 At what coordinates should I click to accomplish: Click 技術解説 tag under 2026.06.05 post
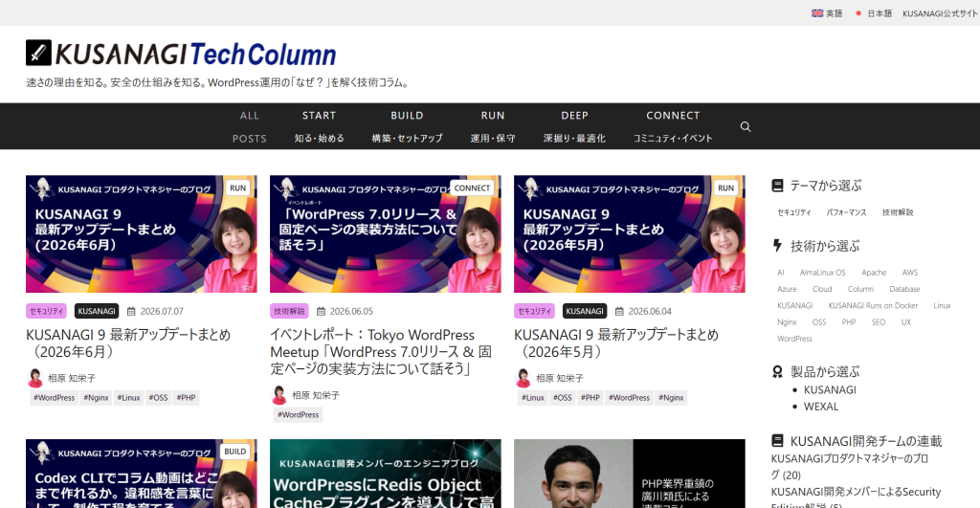click(289, 311)
